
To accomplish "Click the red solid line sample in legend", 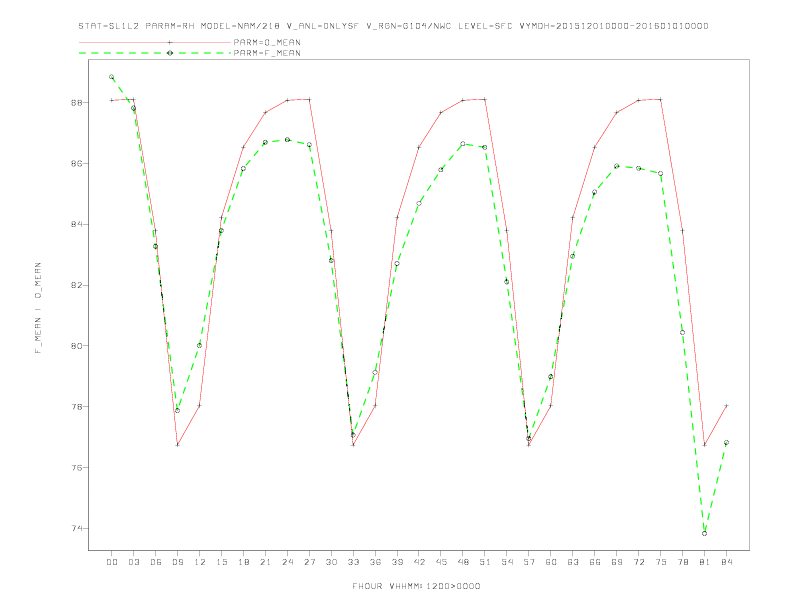I will click(155, 42).
